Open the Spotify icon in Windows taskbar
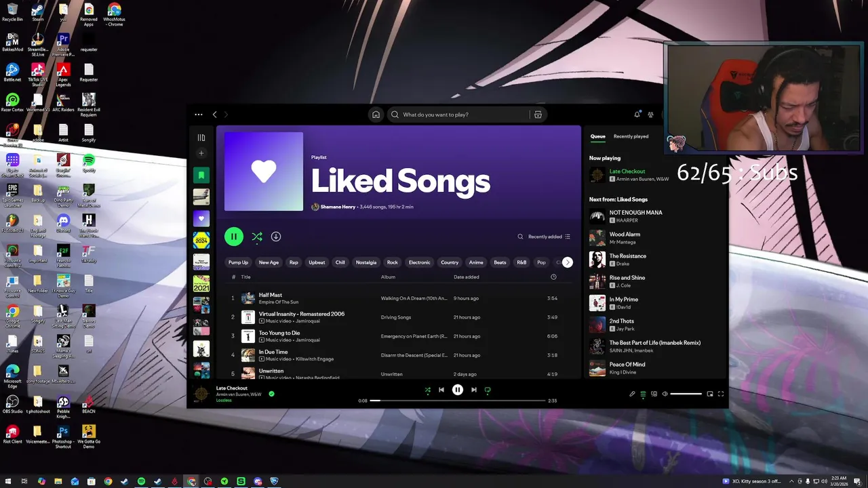 click(141, 481)
